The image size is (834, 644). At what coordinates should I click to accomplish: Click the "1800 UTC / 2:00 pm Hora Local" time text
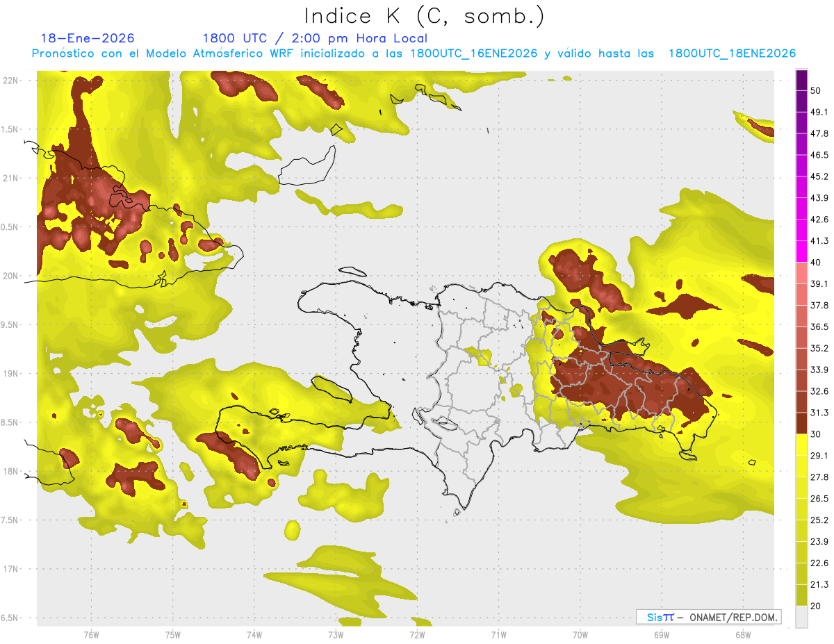pos(315,38)
